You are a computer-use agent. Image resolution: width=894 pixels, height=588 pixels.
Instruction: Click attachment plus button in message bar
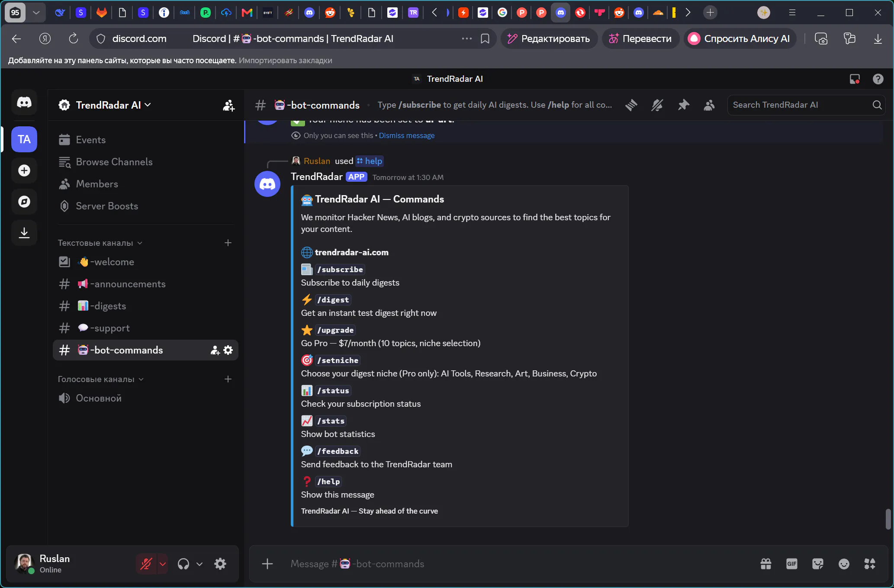pos(267,564)
